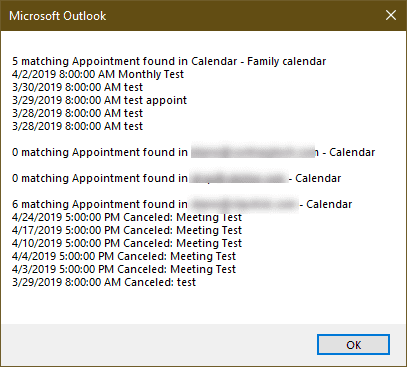Click the "4/24/2019 5:00:00 PM Canceled: Meeting Test" line
The width and height of the screenshot is (407, 367).
click(x=127, y=217)
